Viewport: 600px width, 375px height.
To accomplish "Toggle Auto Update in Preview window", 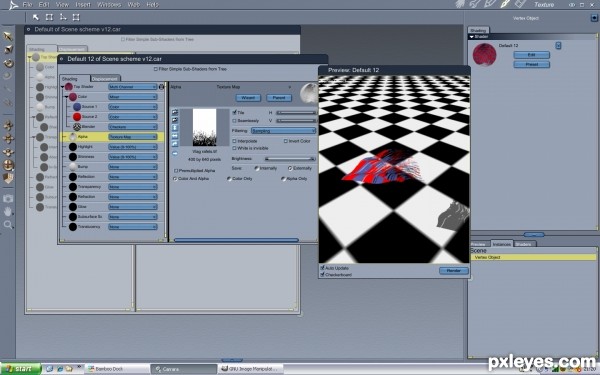I will [x=323, y=268].
